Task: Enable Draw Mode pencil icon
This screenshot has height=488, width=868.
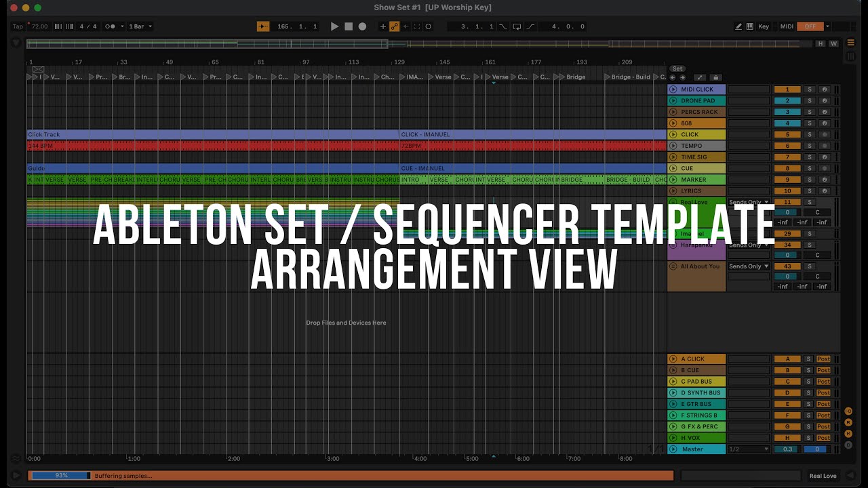Action: coord(738,26)
